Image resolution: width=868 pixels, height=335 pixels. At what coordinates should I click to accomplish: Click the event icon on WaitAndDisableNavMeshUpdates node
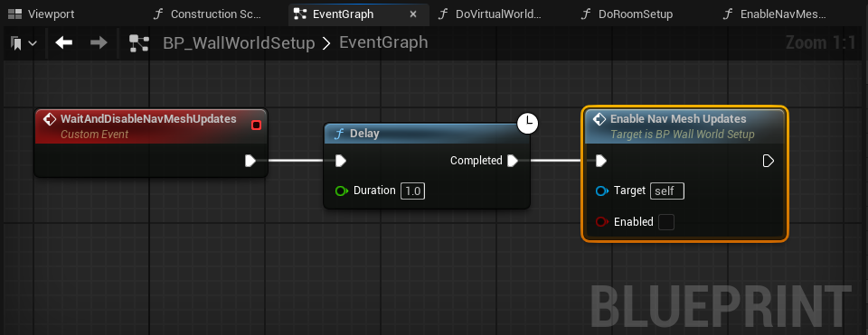[x=49, y=119]
